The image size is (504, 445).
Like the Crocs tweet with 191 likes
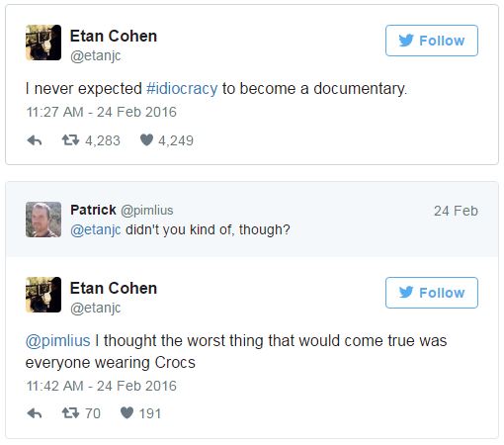tap(126, 412)
